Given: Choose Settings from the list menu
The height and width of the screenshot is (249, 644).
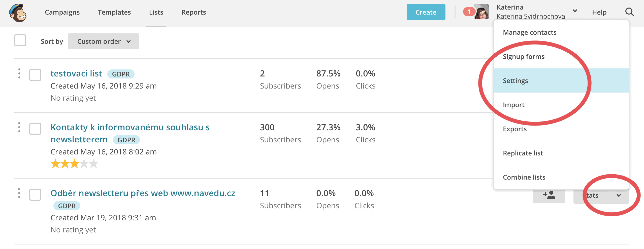Looking at the screenshot, I should click(x=516, y=81).
